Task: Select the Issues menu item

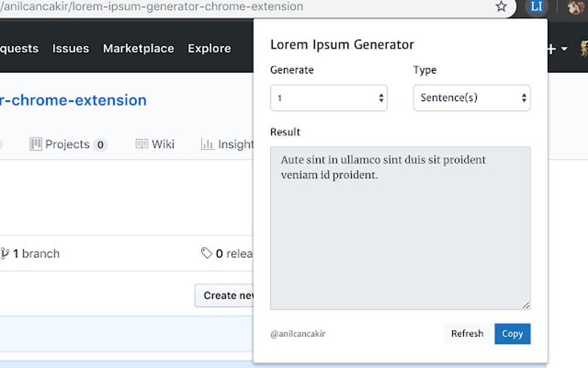Action: click(x=70, y=48)
